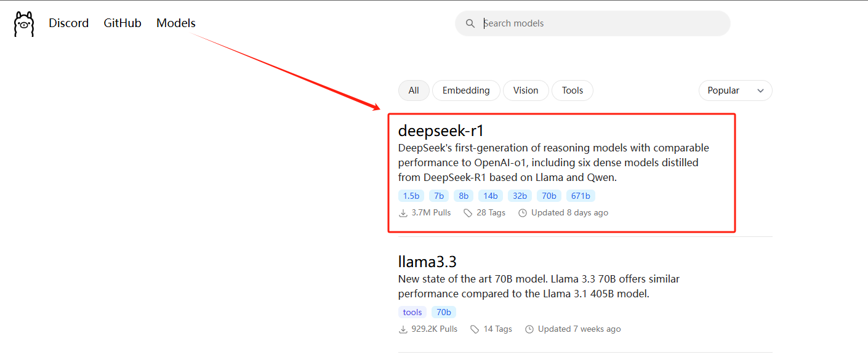The height and width of the screenshot is (357, 868).
Task: Select the 1.5b size tag
Action: click(411, 196)
